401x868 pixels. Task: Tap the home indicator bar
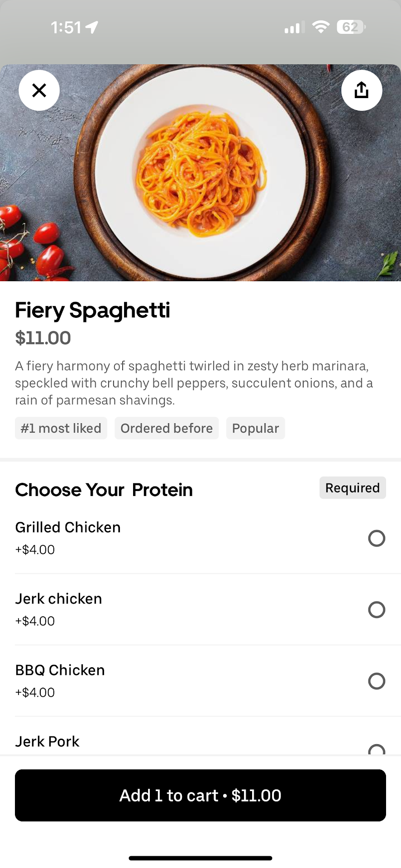coord(200,858)
